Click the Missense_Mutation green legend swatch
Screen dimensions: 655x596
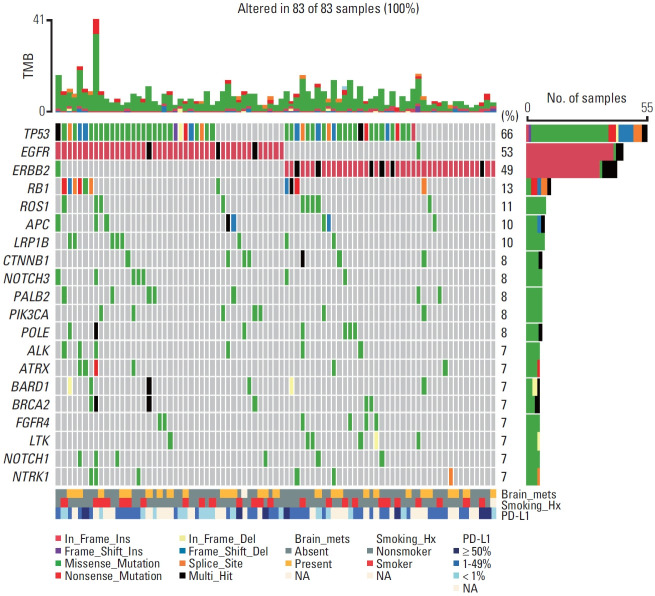pos(58,563)
